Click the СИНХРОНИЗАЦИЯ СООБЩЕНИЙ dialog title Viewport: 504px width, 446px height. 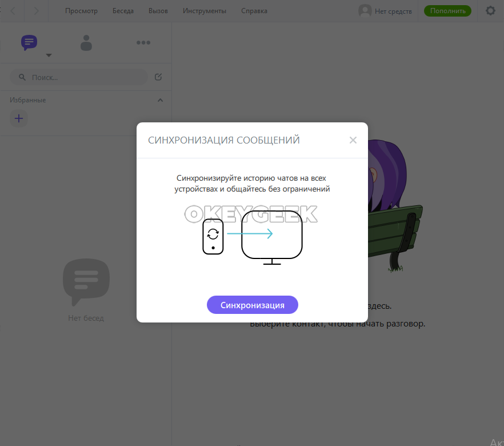click(x=224, y=140)
